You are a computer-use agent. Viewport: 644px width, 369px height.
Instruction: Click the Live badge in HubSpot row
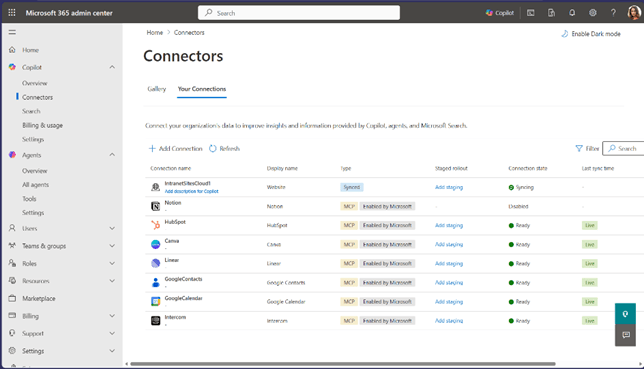(589, 225)
